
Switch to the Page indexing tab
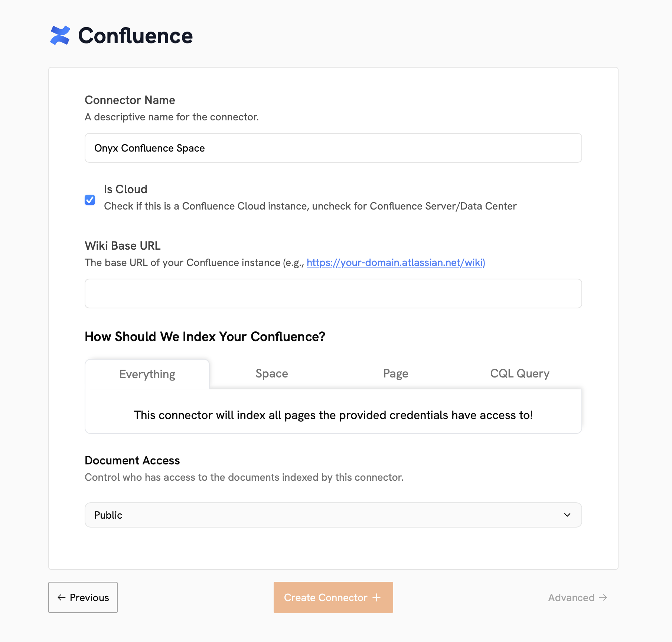click(395, 373)
